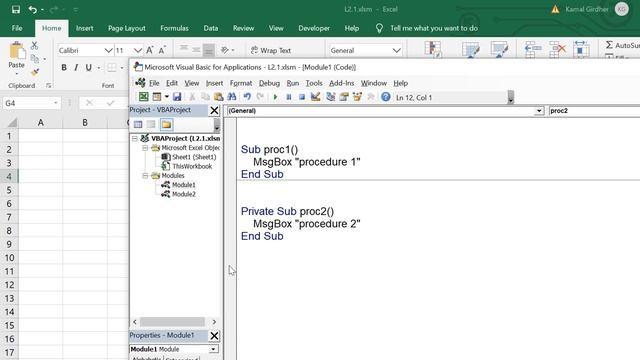Open Excel Insert ribbon tab
The height and width of the screenshot is (360, 640).
(x=84, y=28)
